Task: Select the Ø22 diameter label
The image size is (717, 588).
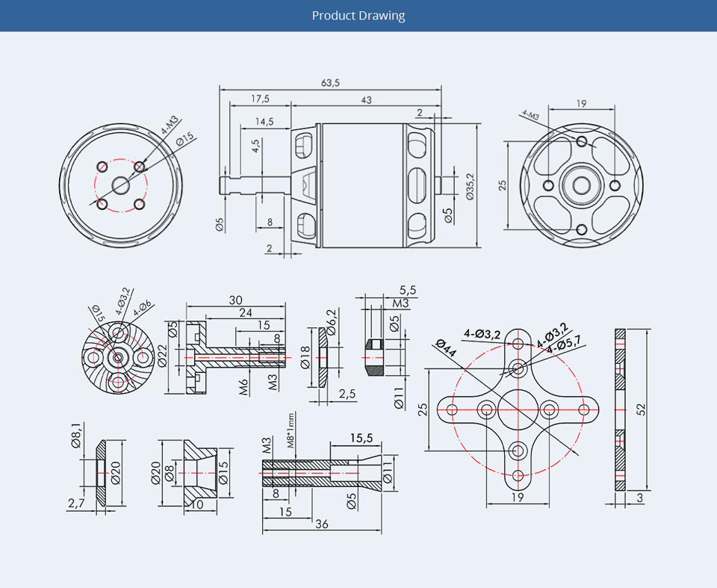Action: coord(162,356)
